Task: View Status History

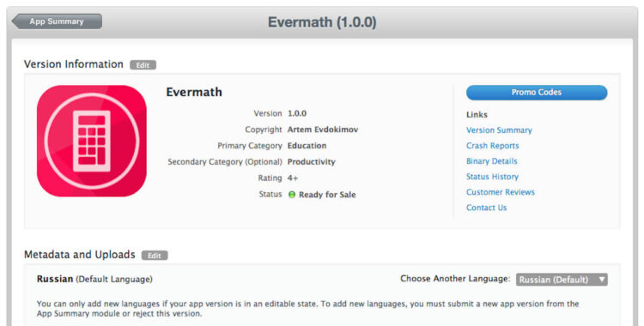Action: [x=492, y=177]
